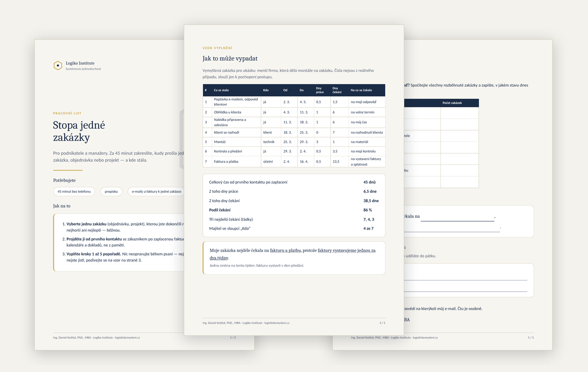This screenshot has height=372, width=588.
Task: Click the "na volný termín" cell
Action: click(367, 112)
